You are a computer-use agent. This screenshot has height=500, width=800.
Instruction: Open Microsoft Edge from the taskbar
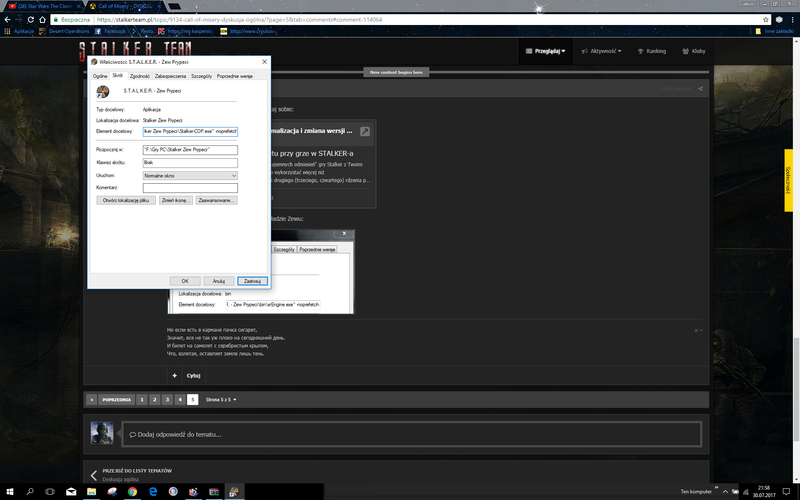tap(153, 492)
